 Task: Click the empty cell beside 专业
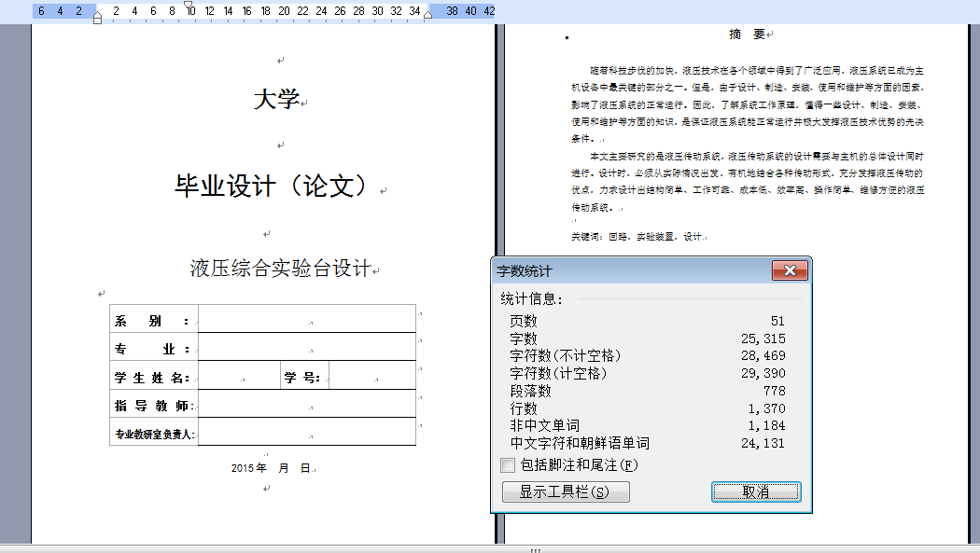click(x=307, y=346)
